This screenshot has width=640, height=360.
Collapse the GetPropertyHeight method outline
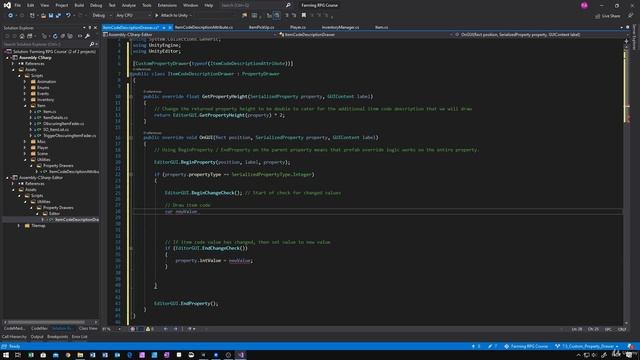(x=131, y=97)
